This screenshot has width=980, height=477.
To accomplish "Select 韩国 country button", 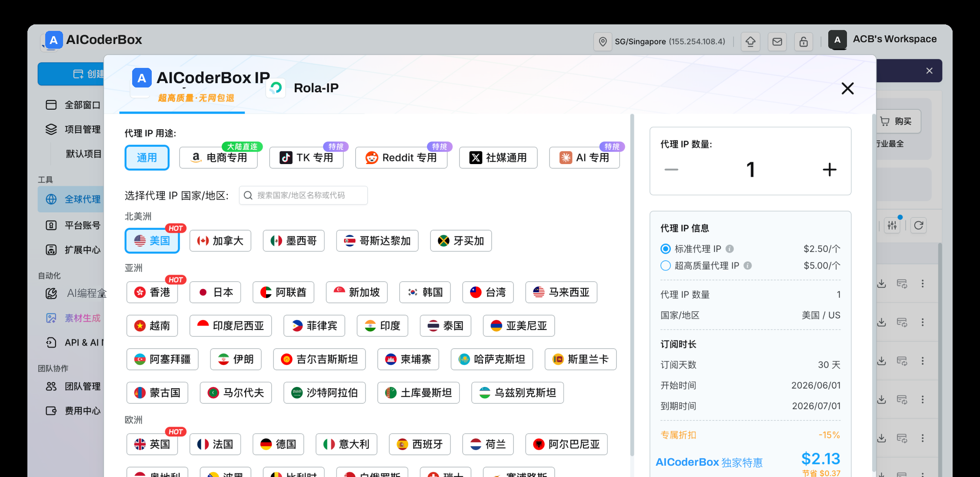I will [x=425, y=292].
